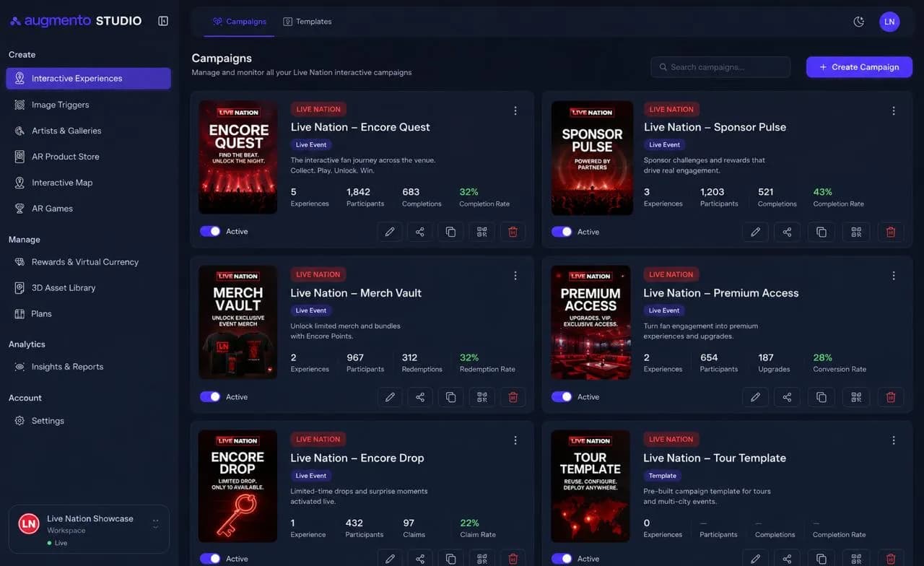Delete the Encore Quest campaign

point(513,232)
